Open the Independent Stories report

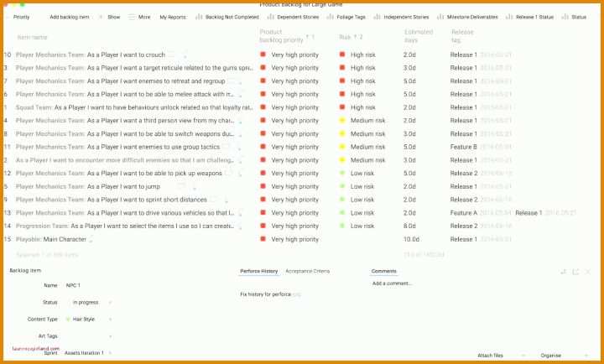coord(406,17)
